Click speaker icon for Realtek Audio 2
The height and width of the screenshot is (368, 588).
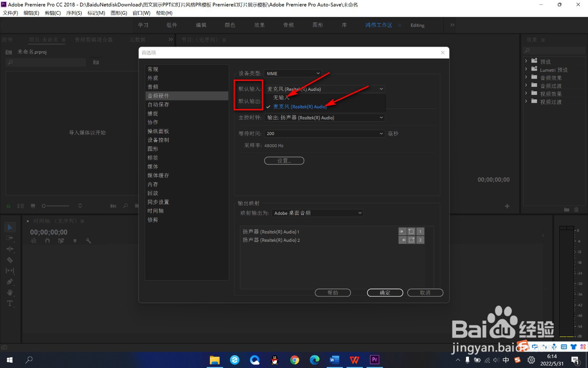pyautogui.click(x=402, y=240)
